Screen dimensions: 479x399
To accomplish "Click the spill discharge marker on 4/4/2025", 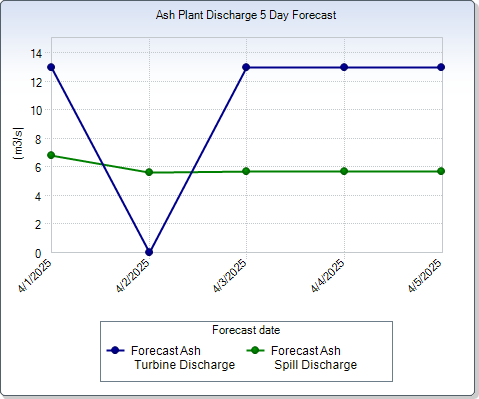I will [x=344, y=171].
